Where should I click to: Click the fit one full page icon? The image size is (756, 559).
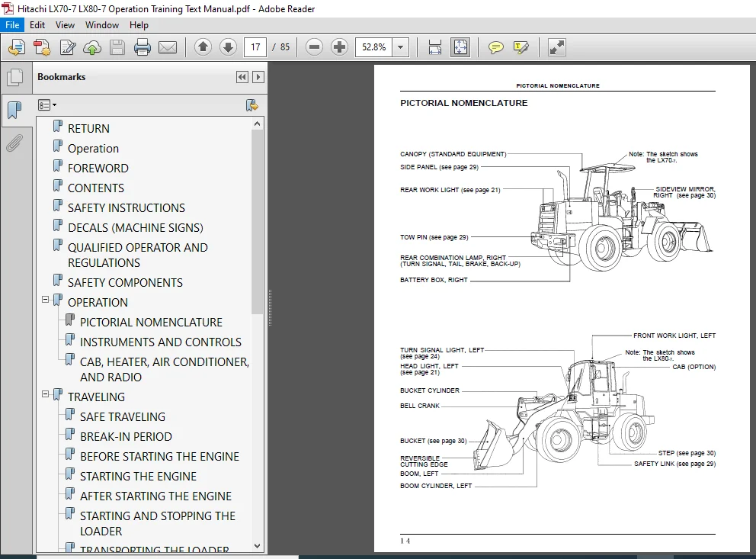(460, 47)
